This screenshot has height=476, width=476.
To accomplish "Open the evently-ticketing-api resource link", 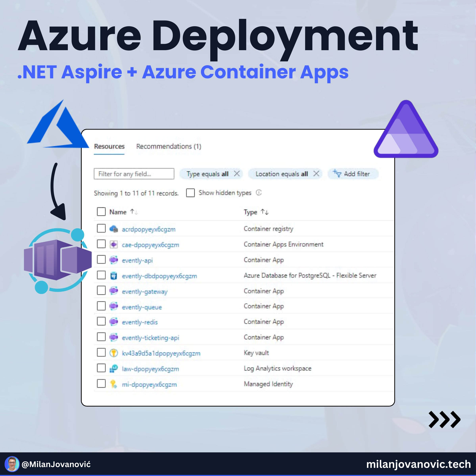I will tap(151, 338).
